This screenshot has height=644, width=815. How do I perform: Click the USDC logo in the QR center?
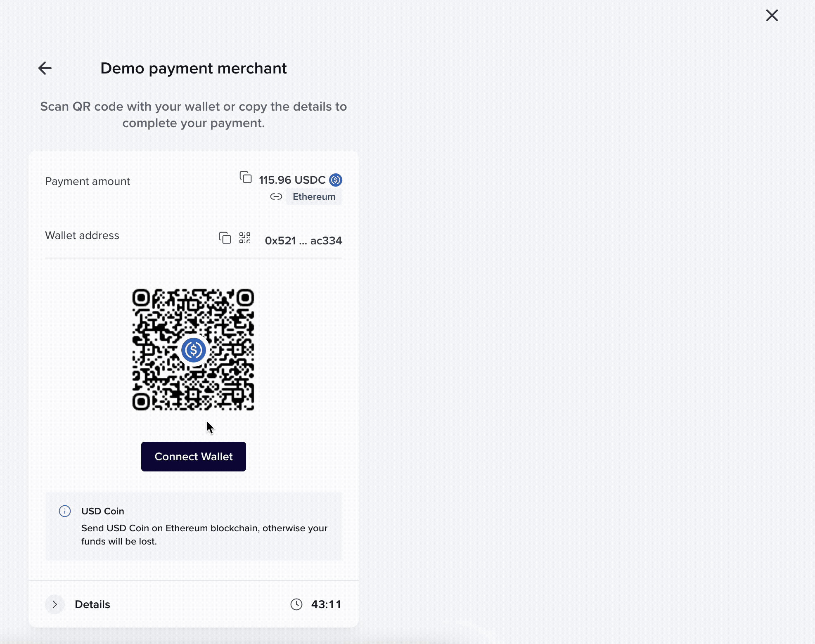(x=193, y=350)
